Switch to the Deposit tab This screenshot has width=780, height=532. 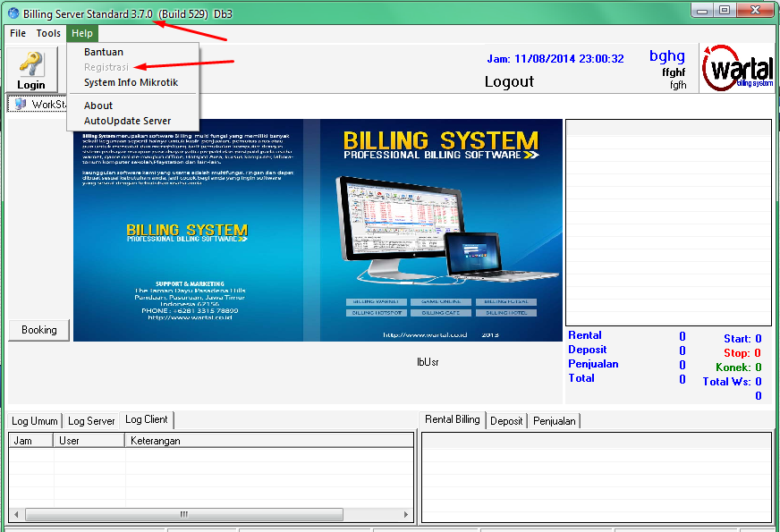(506, 421)
